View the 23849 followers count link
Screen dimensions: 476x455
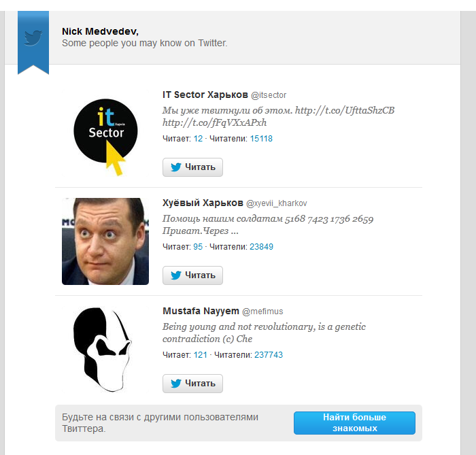tap(261, 247)
